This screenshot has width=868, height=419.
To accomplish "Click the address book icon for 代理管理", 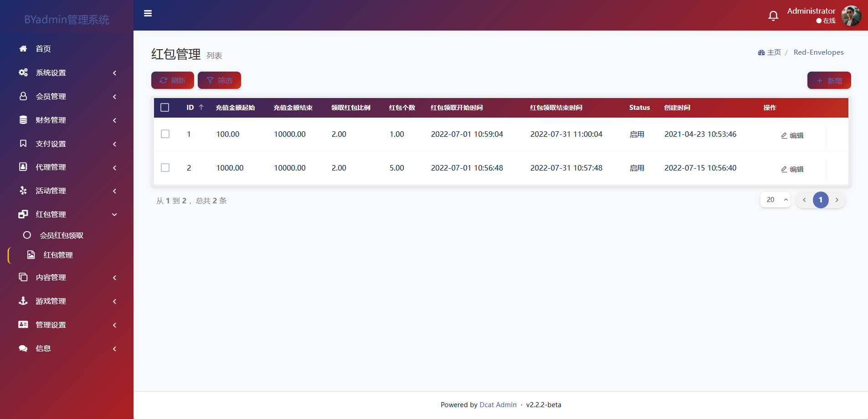I will [x=23, y=167].
